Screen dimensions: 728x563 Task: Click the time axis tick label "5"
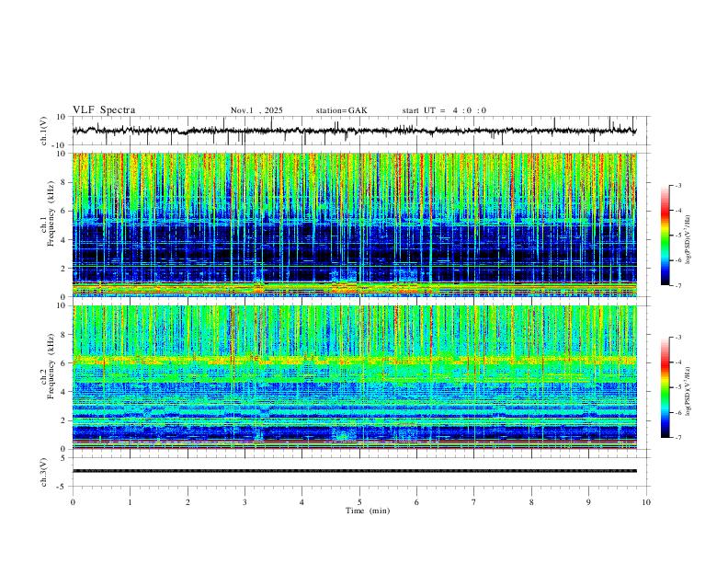[x=359, y=502]
